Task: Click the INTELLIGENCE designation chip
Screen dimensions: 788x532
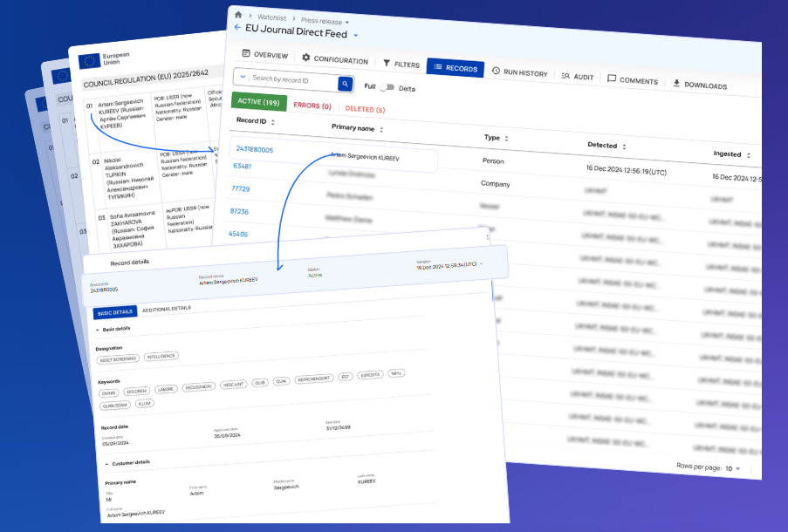Action: pyautogui.click(x=161, y=356)
